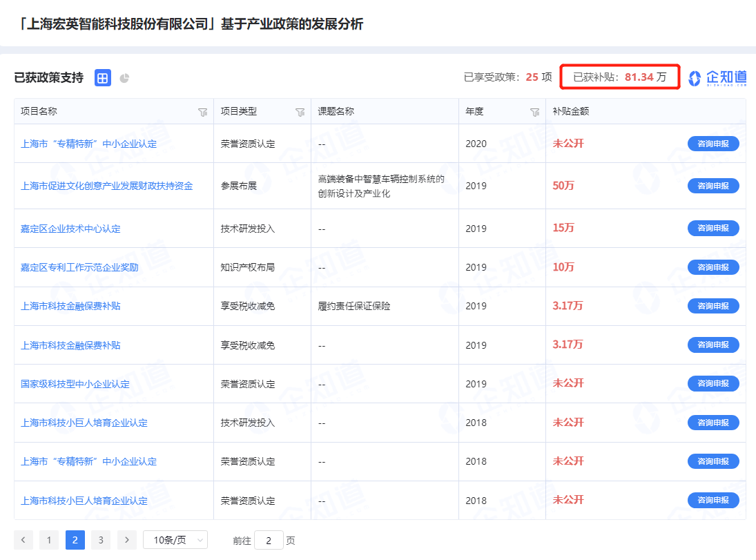This screenshot has width=756, height=560.
Task: Click the 15万 subsidy amount
Action: [x=563, y=228]
